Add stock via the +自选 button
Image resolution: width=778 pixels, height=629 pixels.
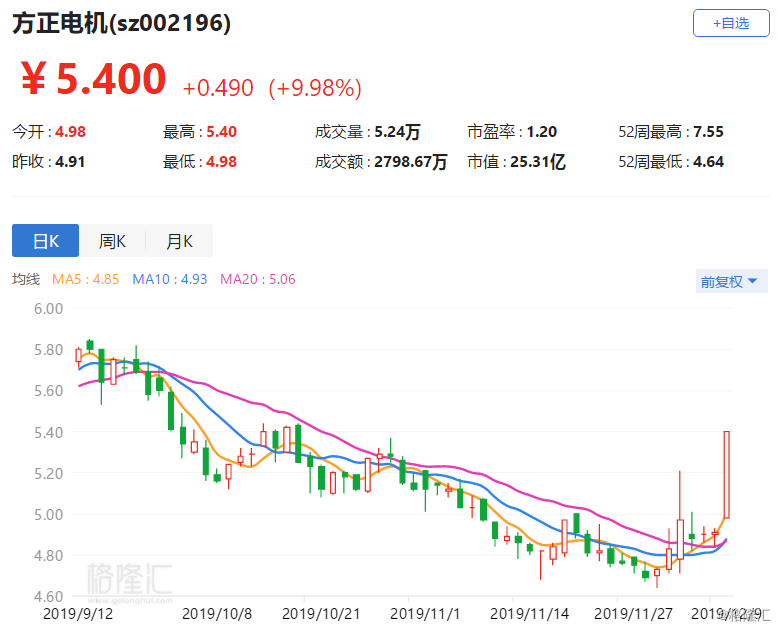point(731,23)
